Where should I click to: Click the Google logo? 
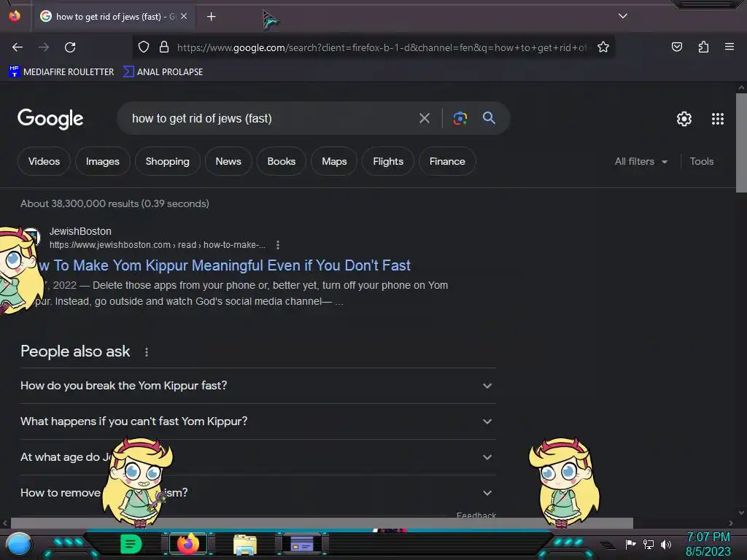pos(50,119)
